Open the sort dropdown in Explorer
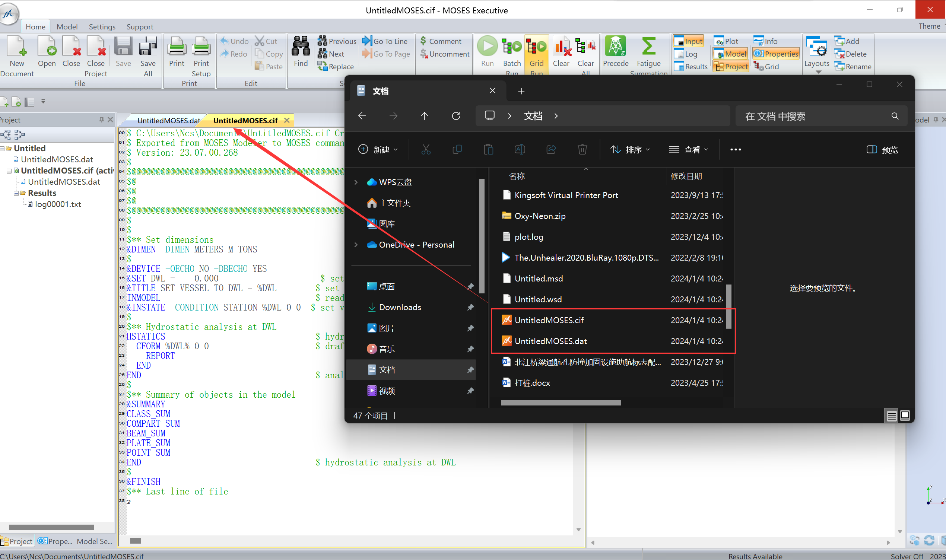The width and height of the screenshot is (946, 560). [630, 150]
